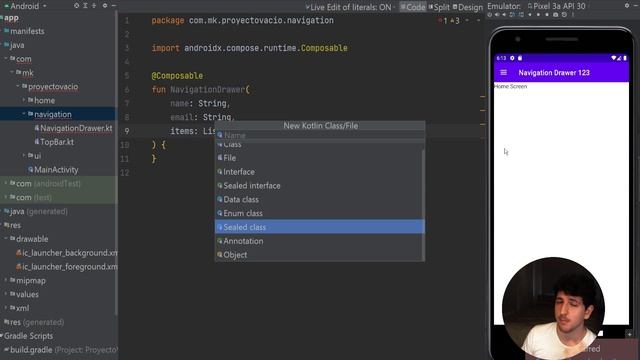The image size is (640, 360).
Task: Select com (androidTest) package
Action: coord(45,184)
